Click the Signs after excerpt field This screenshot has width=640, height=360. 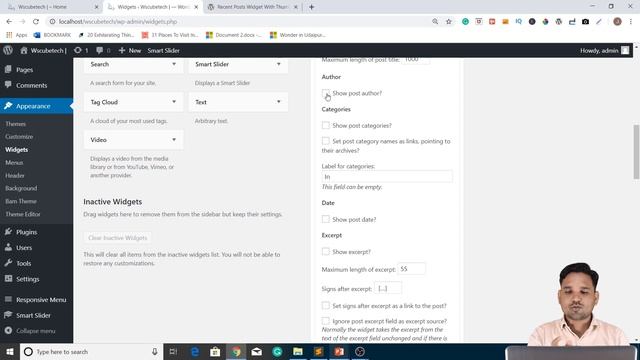click(x=388, y=288)
